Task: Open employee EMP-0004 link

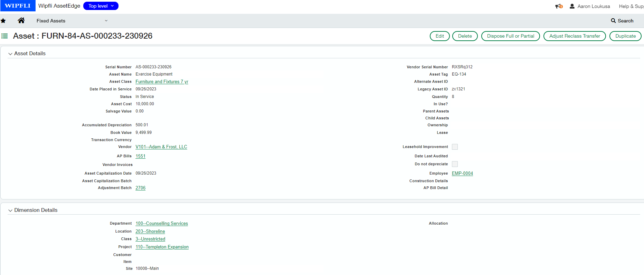Action: click(x=462, y=174)
